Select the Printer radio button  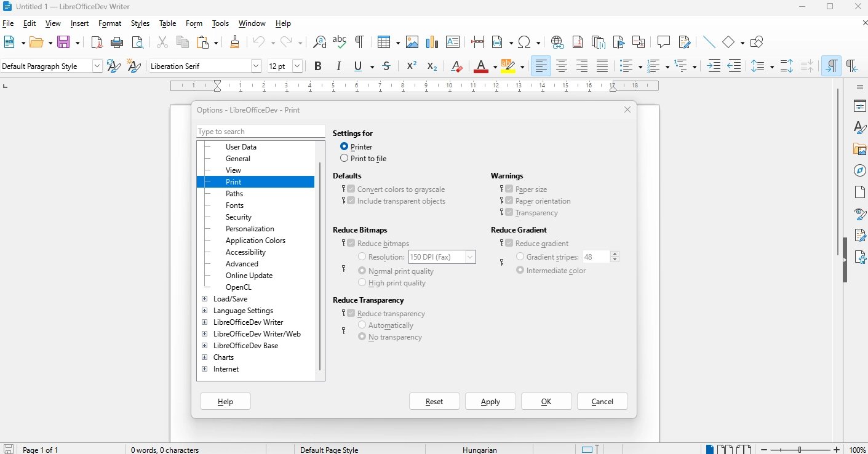[344, 146]
